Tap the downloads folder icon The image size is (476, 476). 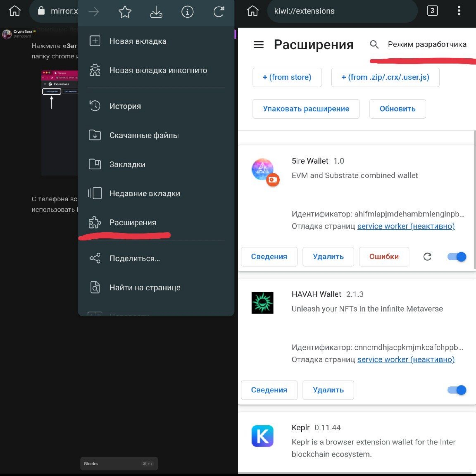pyautogui.click(x=95, y=135)
